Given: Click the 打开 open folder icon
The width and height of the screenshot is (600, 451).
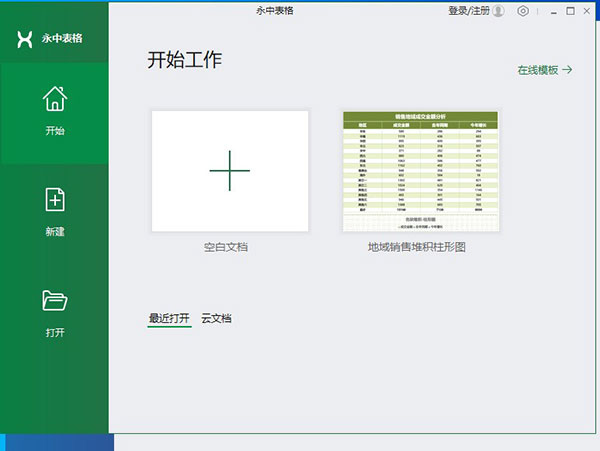Looking at the screenshot, I should coord(54,300).
